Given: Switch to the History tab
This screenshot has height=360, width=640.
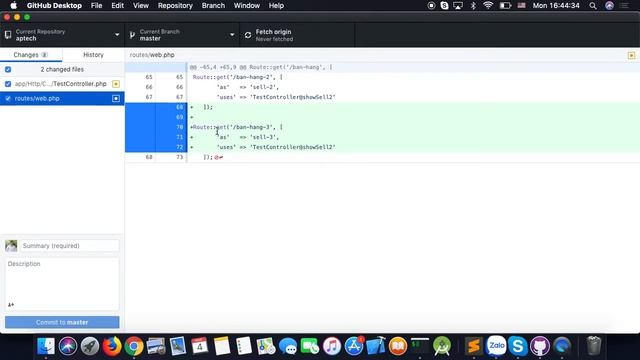Looking at the screenshot, I should click(x=93, y=55).
